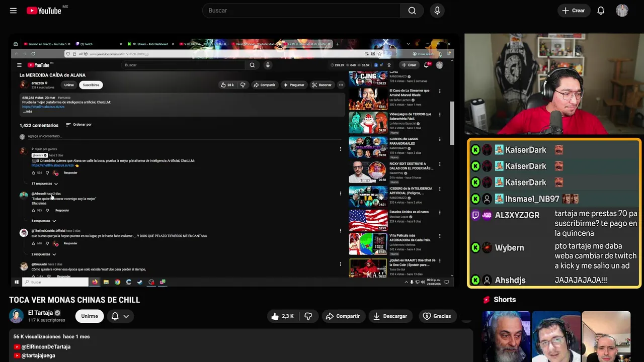In the video, open ICEBERG de CASOS PARANORMALES thumbnail
644x362 pixels.
point(368,147)
